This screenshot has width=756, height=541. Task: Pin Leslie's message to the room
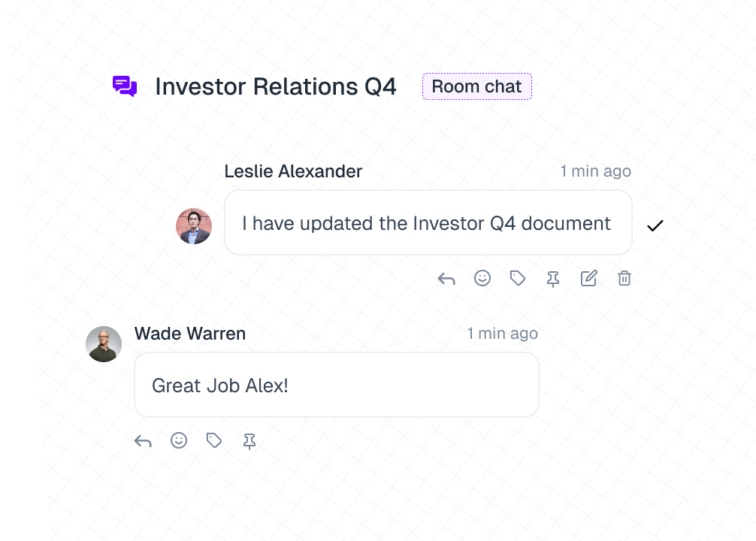(x=552, y=278)
